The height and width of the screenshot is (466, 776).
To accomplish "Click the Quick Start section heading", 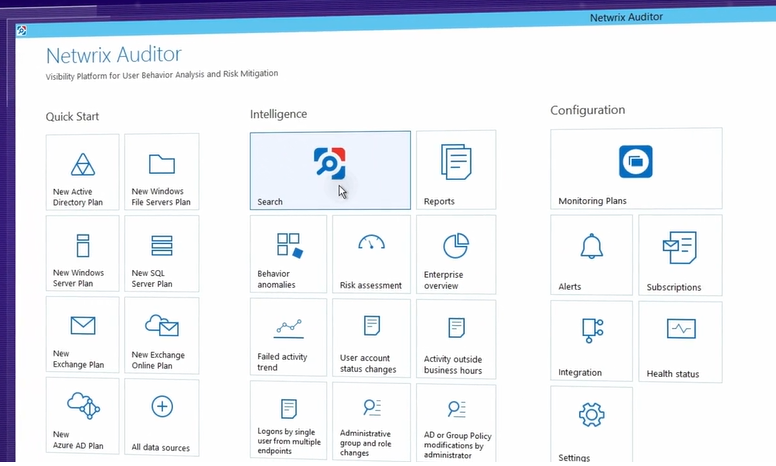I will pos(72,117).
